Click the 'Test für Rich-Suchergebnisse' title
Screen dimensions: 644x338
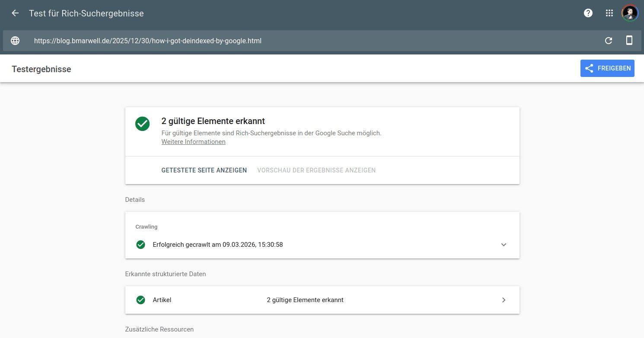[86, 13]
